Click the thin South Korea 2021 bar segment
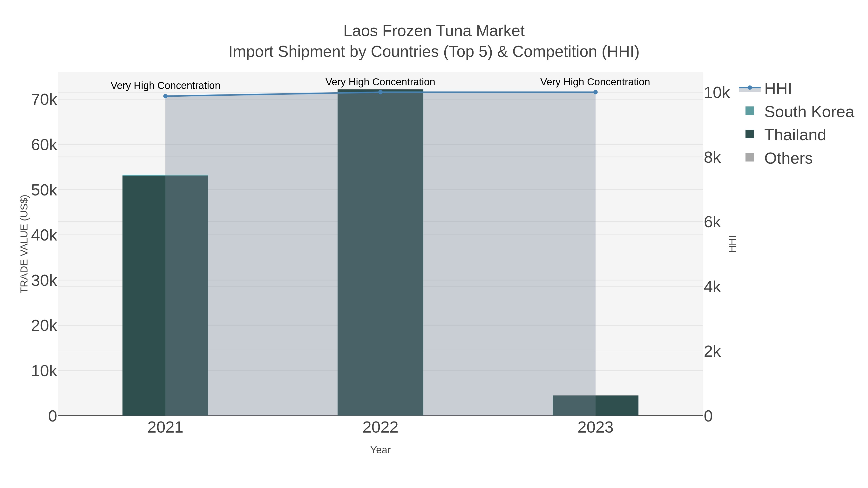The image size is (868, 488). 165,175
